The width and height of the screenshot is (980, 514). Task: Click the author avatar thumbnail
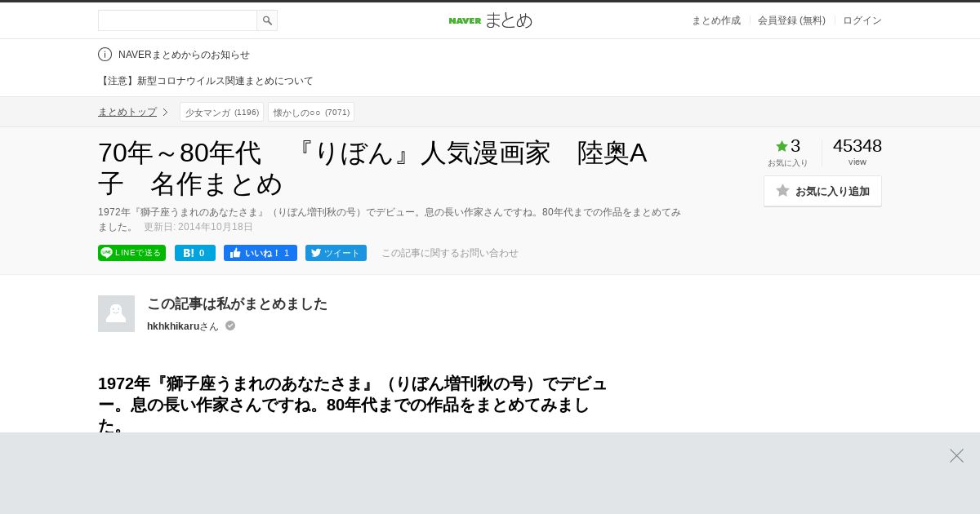(116, 313)
